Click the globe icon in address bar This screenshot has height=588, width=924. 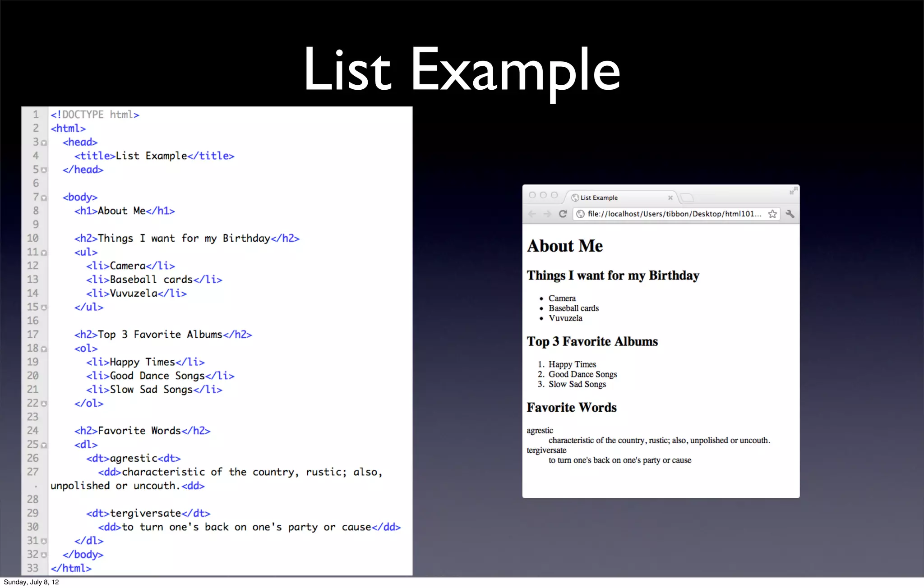click(581, 214)
